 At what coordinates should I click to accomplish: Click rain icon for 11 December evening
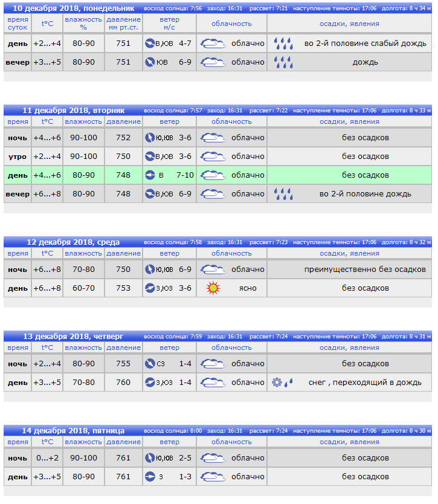283,194
